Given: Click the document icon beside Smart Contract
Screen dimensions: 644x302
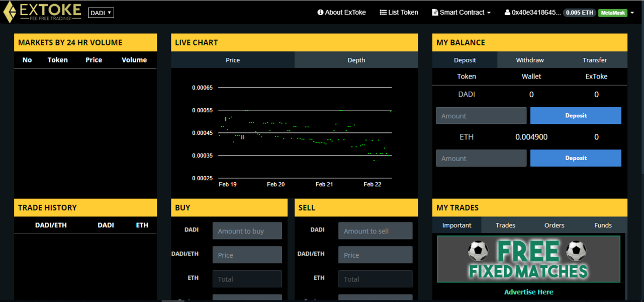Looking at the screenshot, I should click(435, 13).
